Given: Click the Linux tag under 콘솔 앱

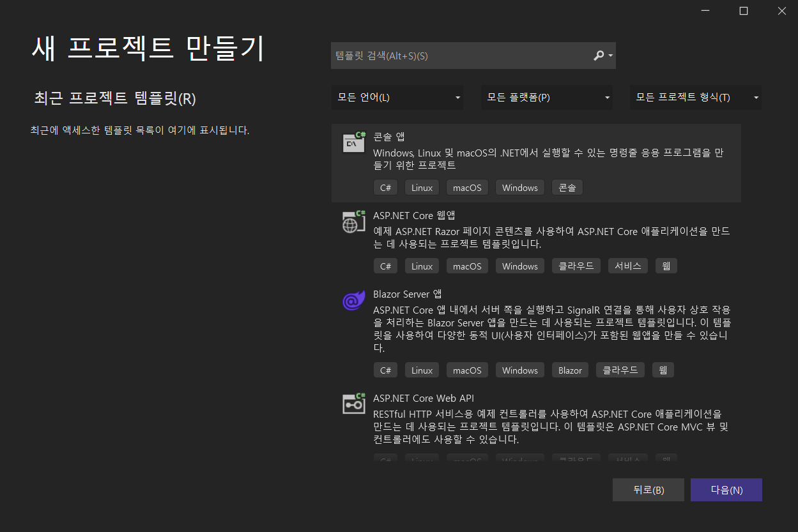Looking at the screenshot, I should pyautogui.click(x=422, y=188).
